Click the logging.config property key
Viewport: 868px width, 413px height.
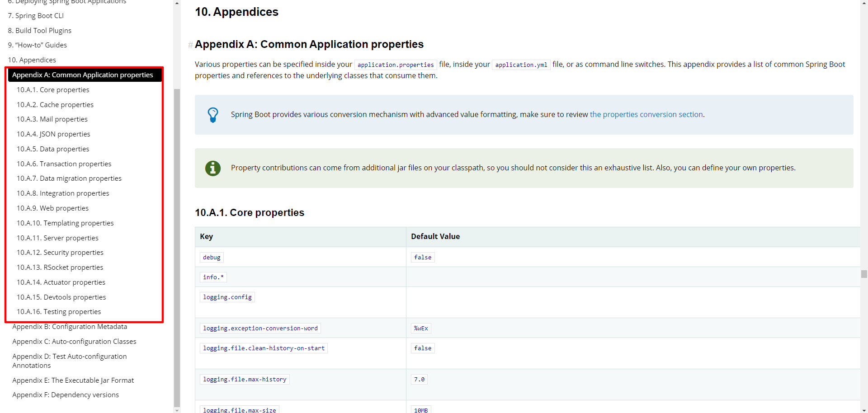[x=227, y=297]
